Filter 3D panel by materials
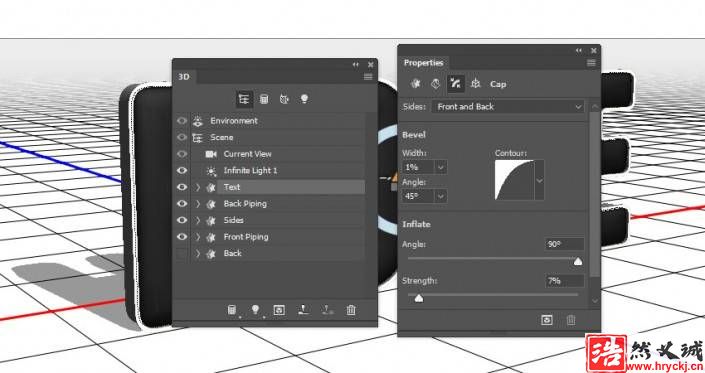The image size is (705, 373). (x=284, y=99)
